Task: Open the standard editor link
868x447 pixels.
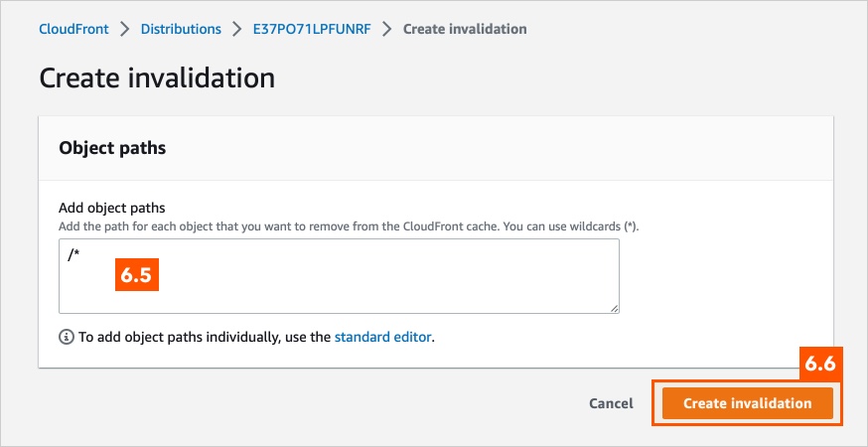Action: click(x=382, y=337)
